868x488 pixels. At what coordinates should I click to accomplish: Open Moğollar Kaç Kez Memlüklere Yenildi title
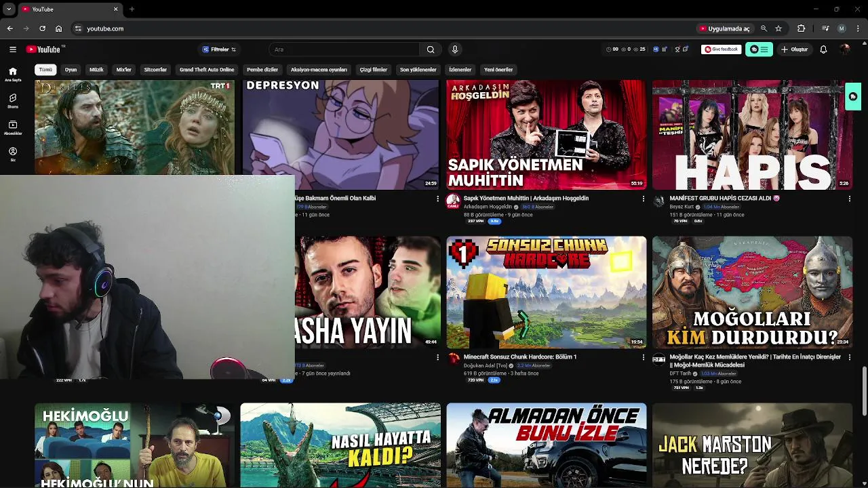point(755,361)
